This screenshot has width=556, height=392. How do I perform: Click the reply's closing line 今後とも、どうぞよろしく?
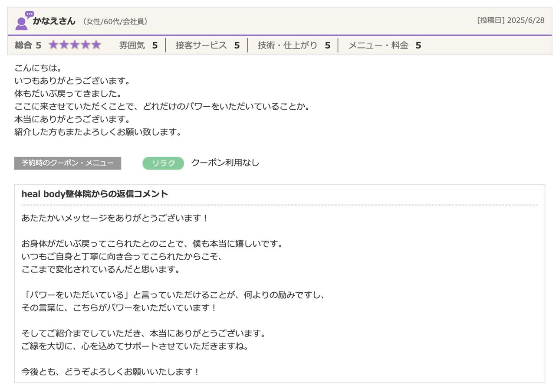pos(111,372)
